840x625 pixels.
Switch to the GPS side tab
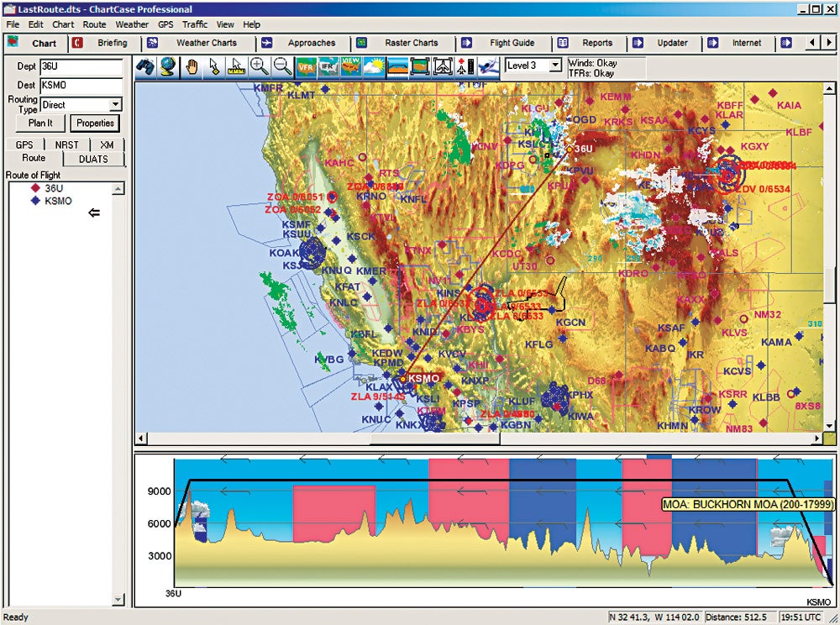click(x=24, y=144)
